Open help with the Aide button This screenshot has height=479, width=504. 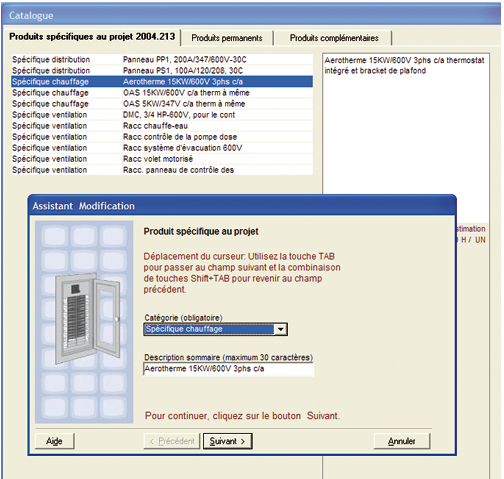(55, 441)
